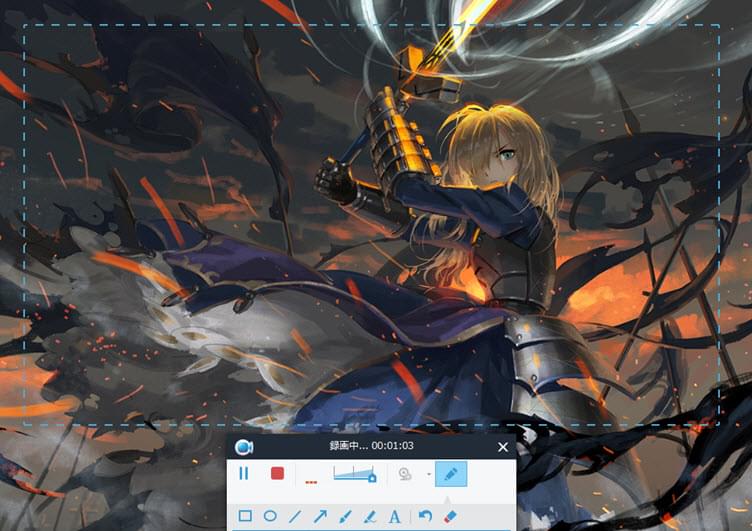Image resolution: width=752 pixels, height=531 pixels.
Task: Activate the highlighter marker tool
Action: pos(369,516)
